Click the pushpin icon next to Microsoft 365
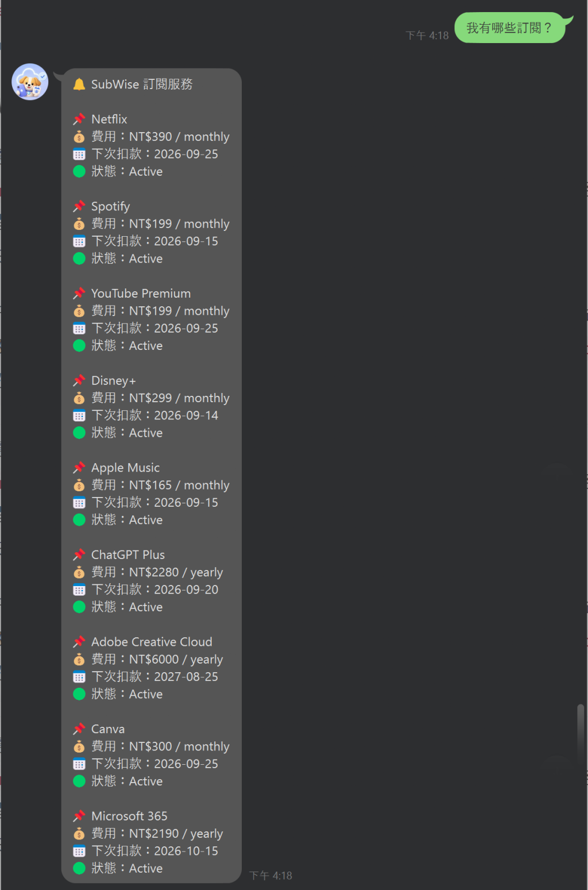Screen dimensions: 588x890 click(x=79, y=816)
